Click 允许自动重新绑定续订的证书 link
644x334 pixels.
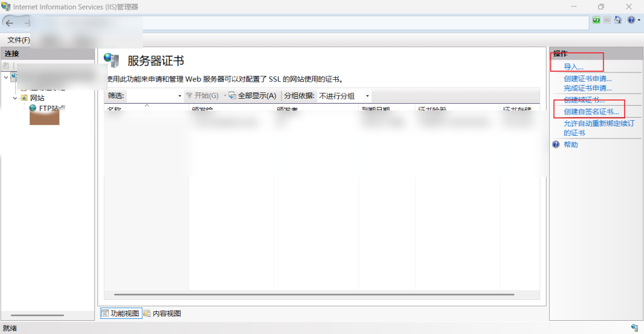coord(599,128)
